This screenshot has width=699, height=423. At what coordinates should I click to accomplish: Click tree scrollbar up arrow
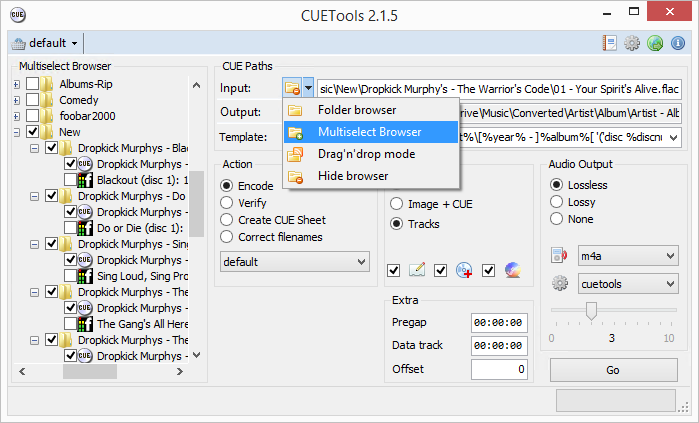coord(197,85)
